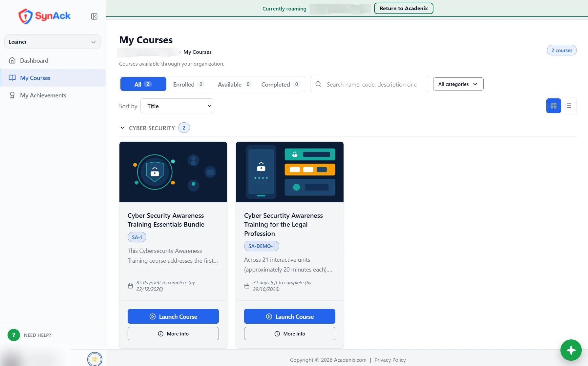Open the All categories dropdown
588x366 pixels.
(x=458, y=84)
